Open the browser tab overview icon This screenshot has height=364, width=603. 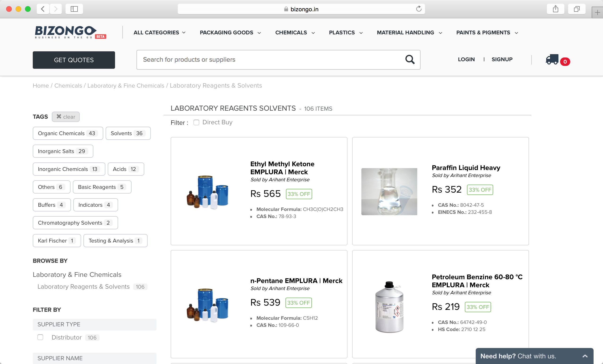577,9
